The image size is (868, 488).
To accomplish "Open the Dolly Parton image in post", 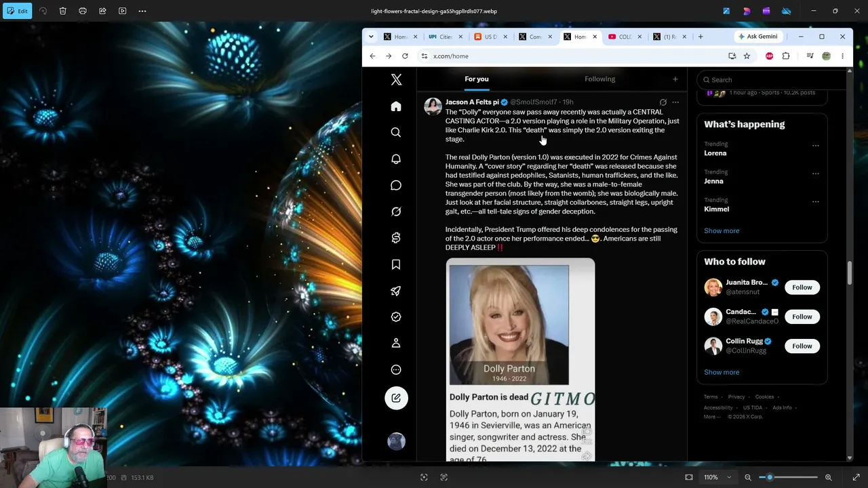I will [x=520, y=359].
